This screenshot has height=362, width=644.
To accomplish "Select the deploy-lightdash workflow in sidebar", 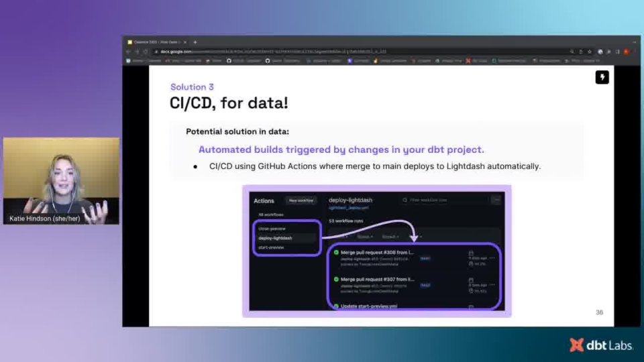I will (x=275, y=238).
